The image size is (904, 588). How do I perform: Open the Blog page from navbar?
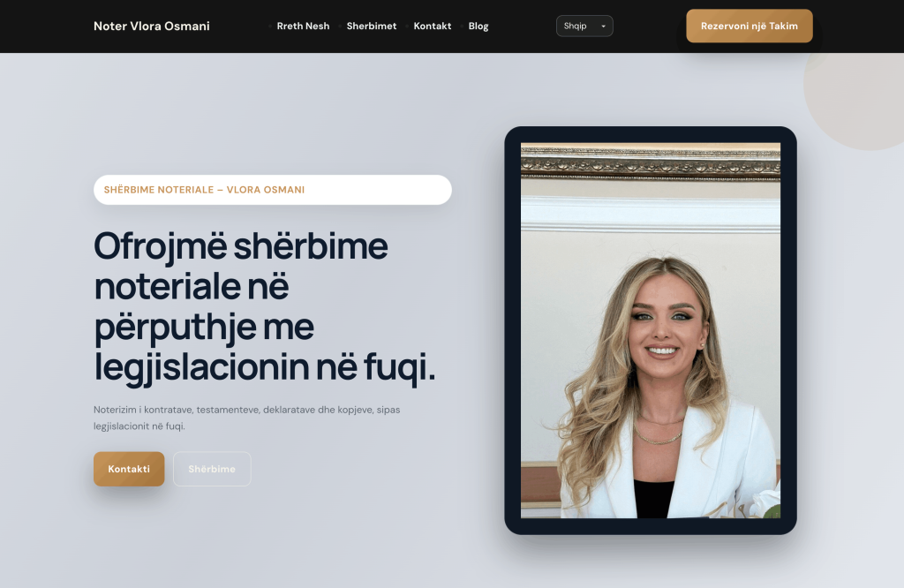478,26
